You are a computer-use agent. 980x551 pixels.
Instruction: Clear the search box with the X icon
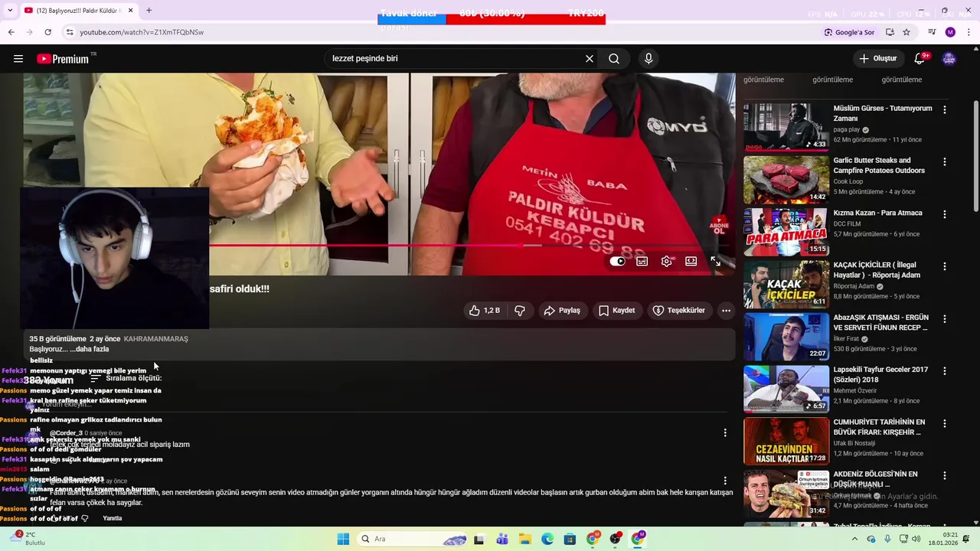(x=590, y=59)
